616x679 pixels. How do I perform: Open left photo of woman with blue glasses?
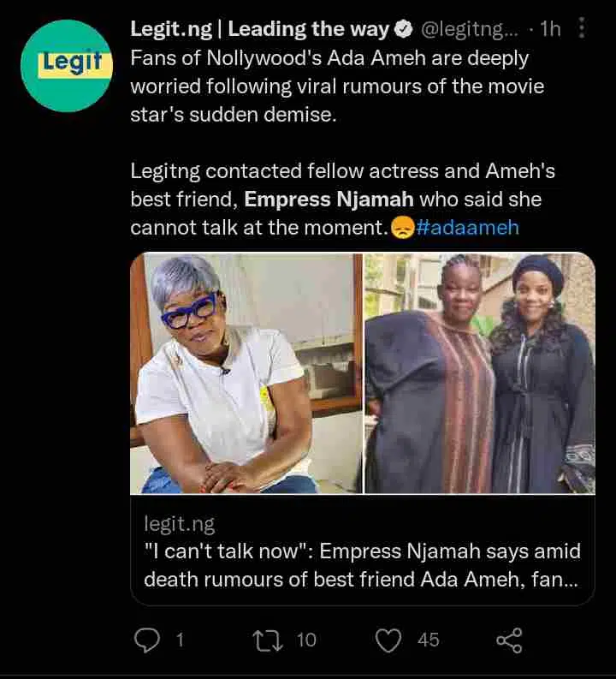pos(246,372)
